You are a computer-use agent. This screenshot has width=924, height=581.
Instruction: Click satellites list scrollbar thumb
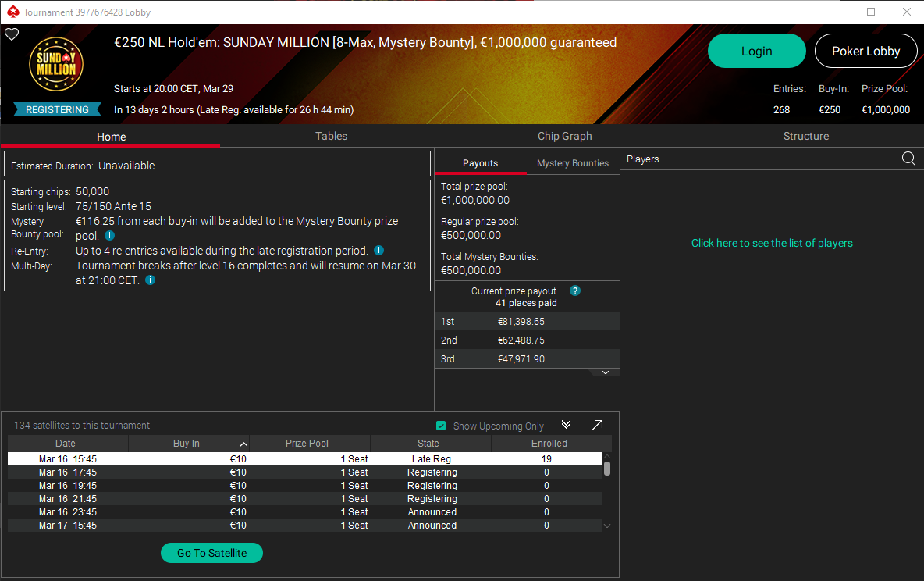click(x=607, y=469)
